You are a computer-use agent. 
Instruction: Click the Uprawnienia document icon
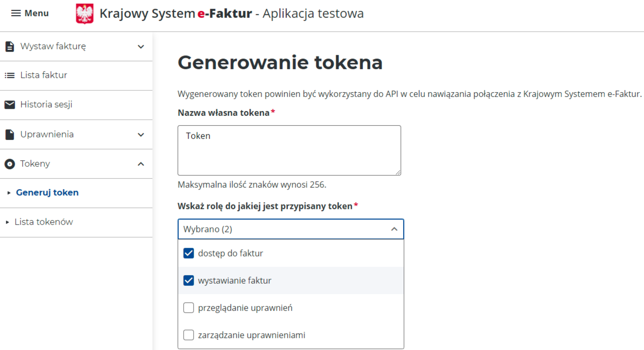[x=10, y=134]
